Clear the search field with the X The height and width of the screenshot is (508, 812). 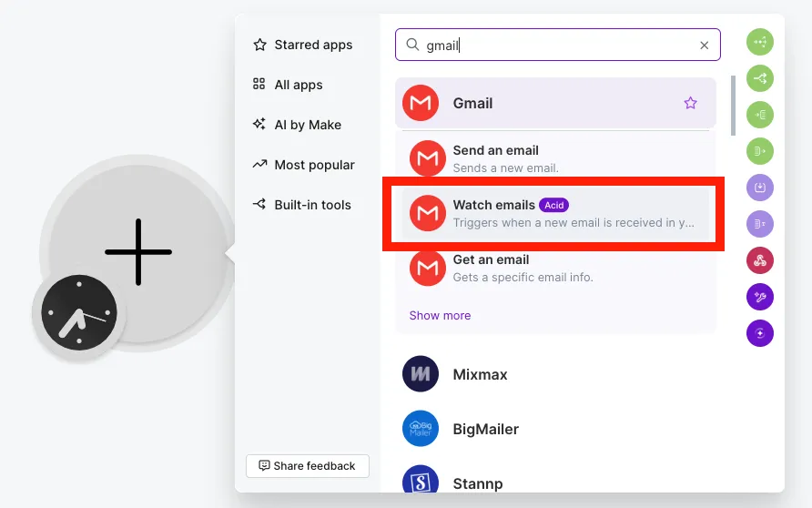click(705, 46)
